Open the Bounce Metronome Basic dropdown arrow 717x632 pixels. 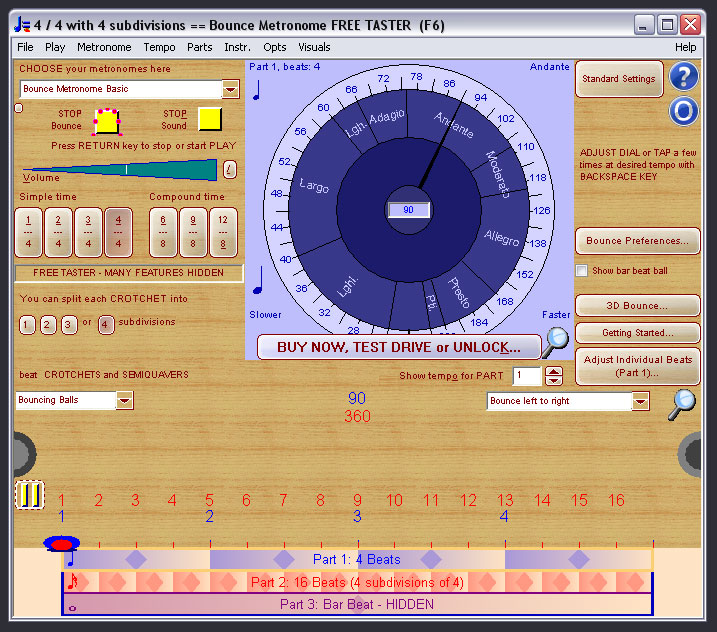click(231, 89)
